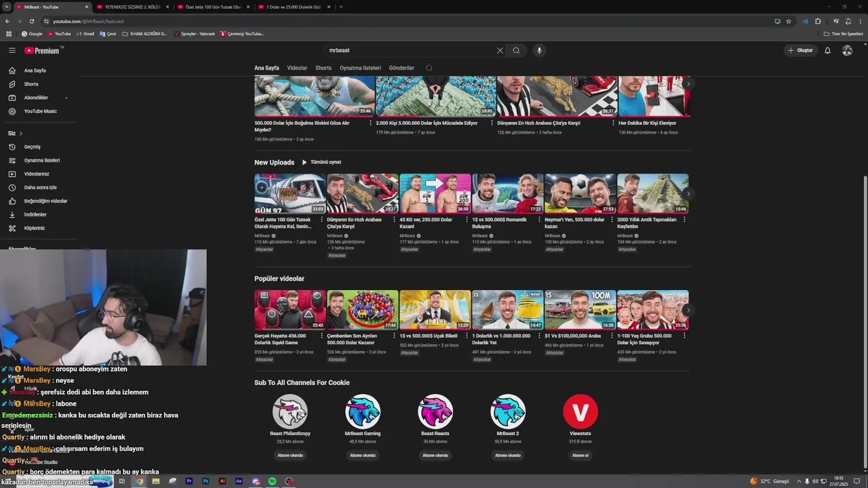Open options menu for 500.000 Dolar Boğulma video
Image resolution: width=868 pixels, height=488 pixels.
click(x=370, y=123)
